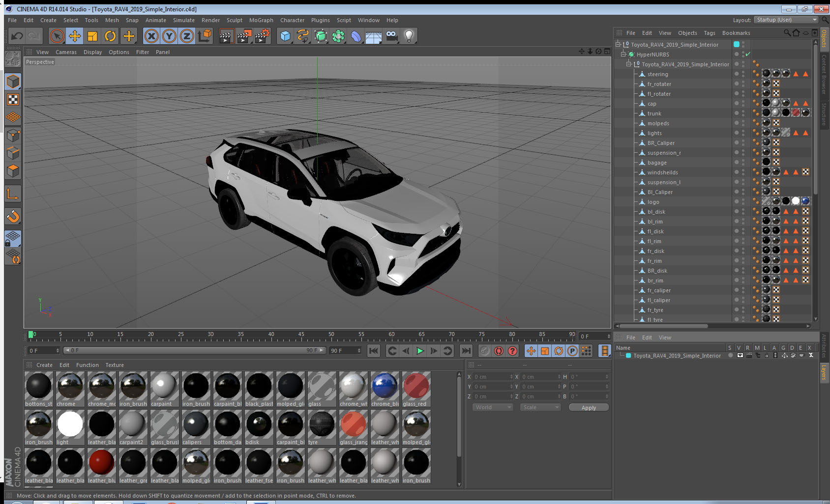Open the Layout Startup dropdown
830x504 pixels.
pos(786,20)
